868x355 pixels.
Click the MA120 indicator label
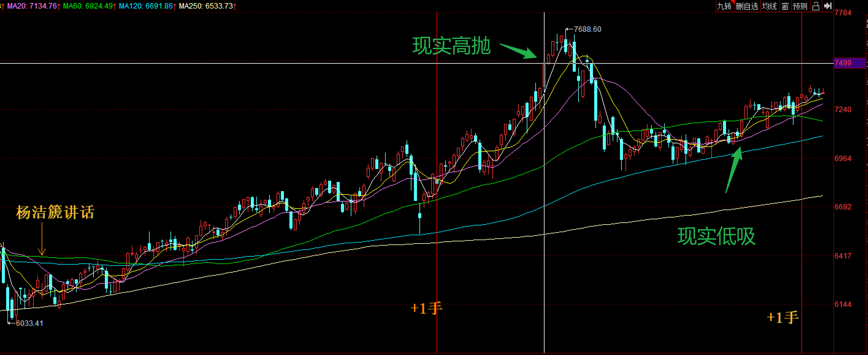click(x=146, y=6)
